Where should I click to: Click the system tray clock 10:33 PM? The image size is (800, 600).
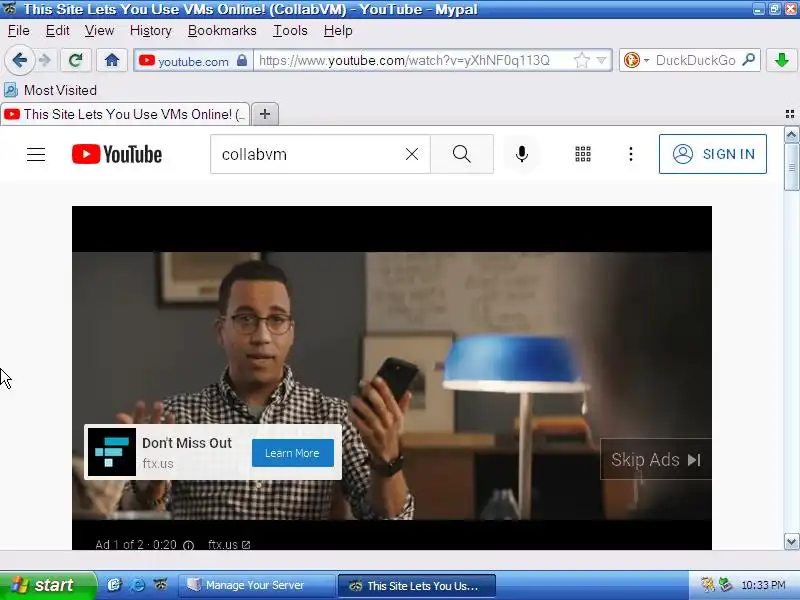(763, 585)
